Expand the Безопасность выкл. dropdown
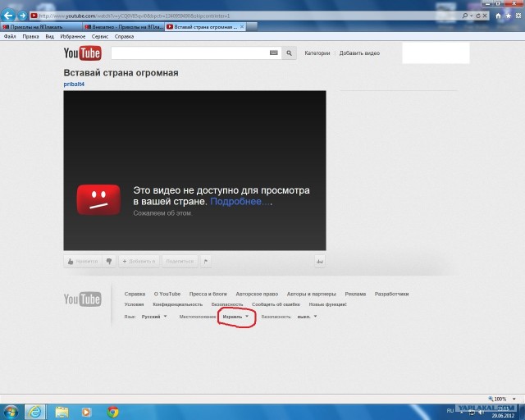This screenshot has width=525, height=420. [x=307, y=317]
